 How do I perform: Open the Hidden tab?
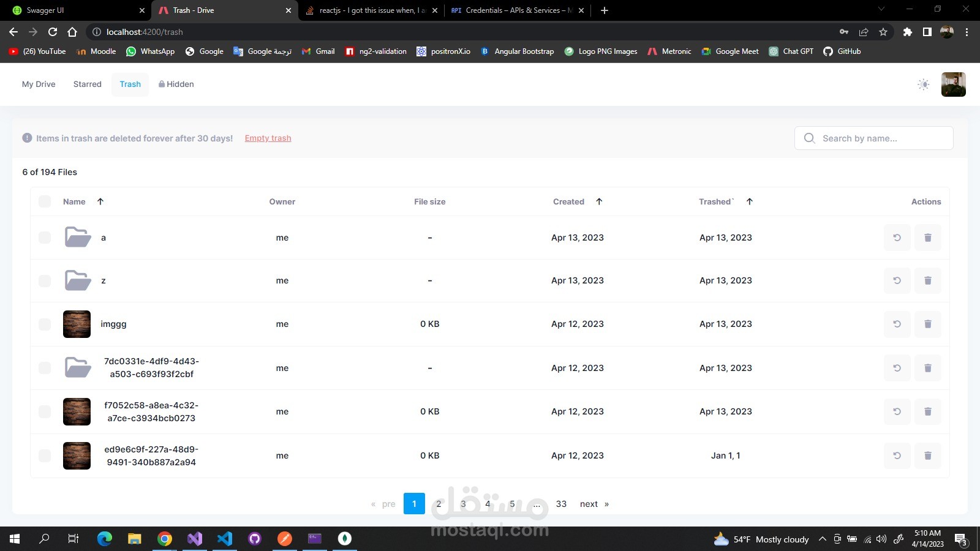coord(176,84)
